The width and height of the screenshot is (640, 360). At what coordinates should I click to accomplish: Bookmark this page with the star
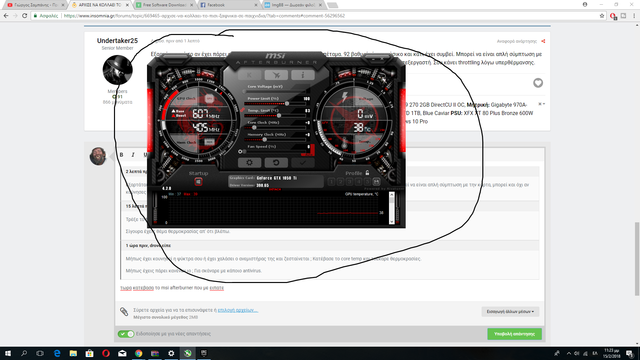pos(602,16)
